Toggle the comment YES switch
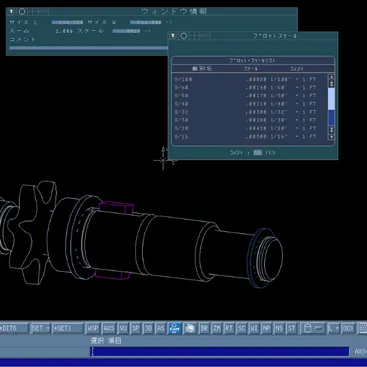Screen dimensions: 367x367 click(257, 152)
